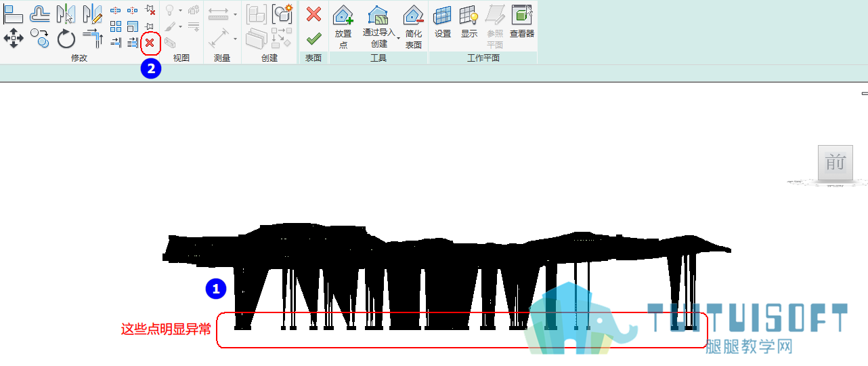Choose Mirror - Draw Axis tool

pyautogui.click(x=93, y=14)
